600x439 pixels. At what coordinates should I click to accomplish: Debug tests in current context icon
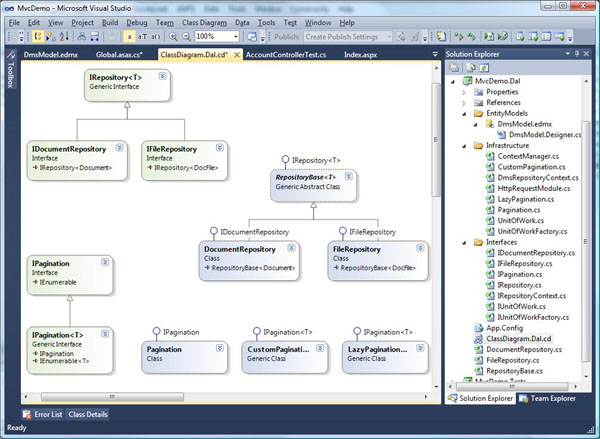[489, 36]
